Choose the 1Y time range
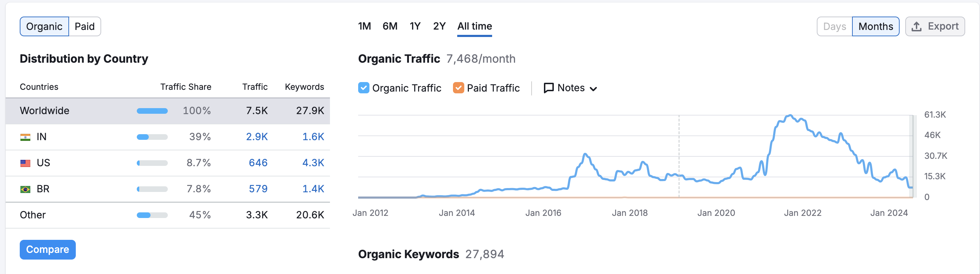The image size is (980, 274). pos(415,26)
